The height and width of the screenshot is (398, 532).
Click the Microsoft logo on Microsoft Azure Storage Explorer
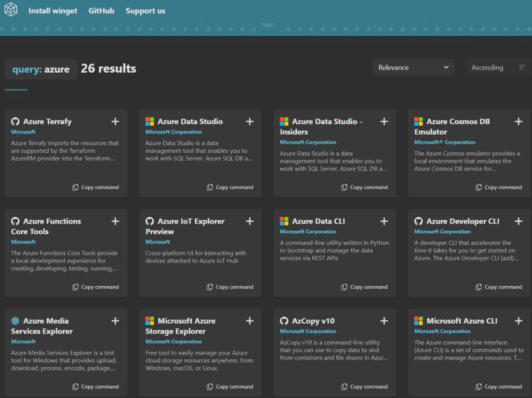tap(150, 321)
